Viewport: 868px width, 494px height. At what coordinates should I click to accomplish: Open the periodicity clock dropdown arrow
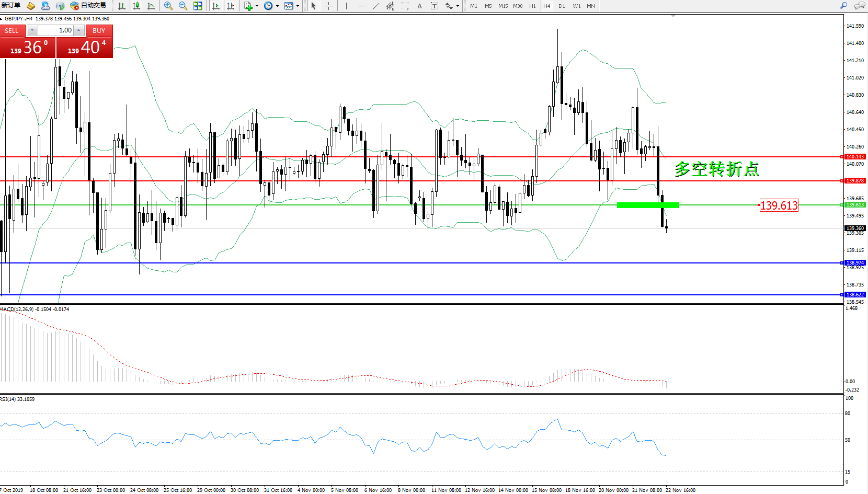pyautogui.click(x=277, y=6)
